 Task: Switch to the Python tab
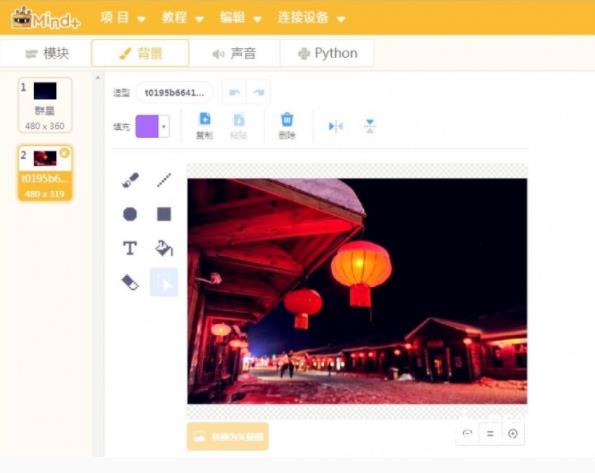[x=327, y=54]
